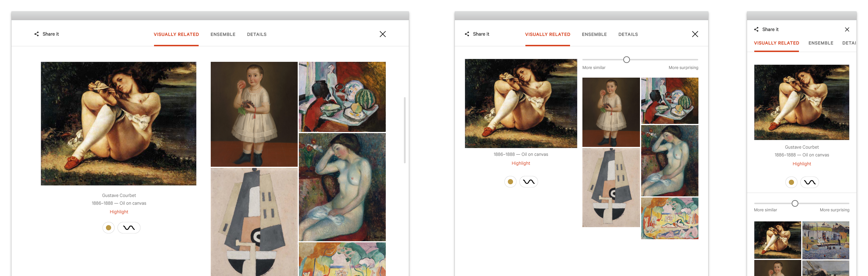Screen dimensions: 868x276
Task: Switch to the Details tab in the medium layout
Action: coord(628,34)
